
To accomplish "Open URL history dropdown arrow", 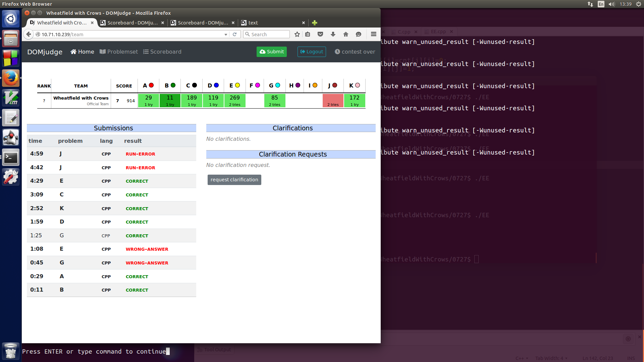I will pos(226,35).
